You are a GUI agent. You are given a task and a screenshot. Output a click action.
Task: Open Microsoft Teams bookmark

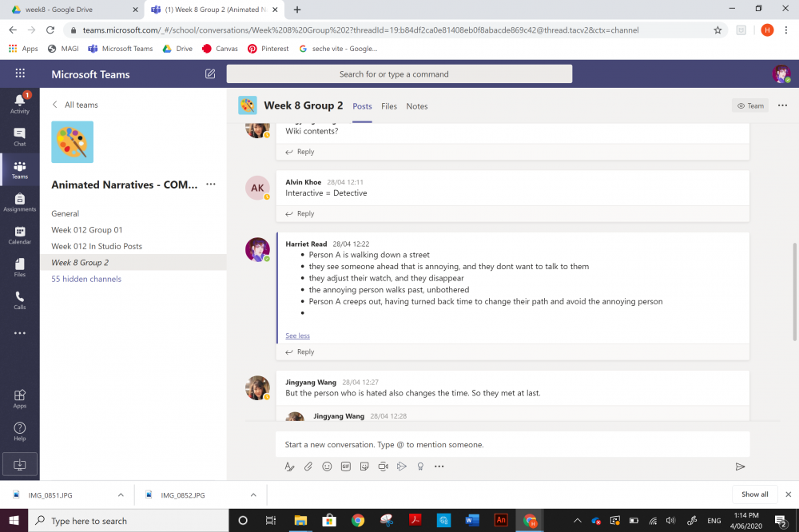[x=121, y=49]
